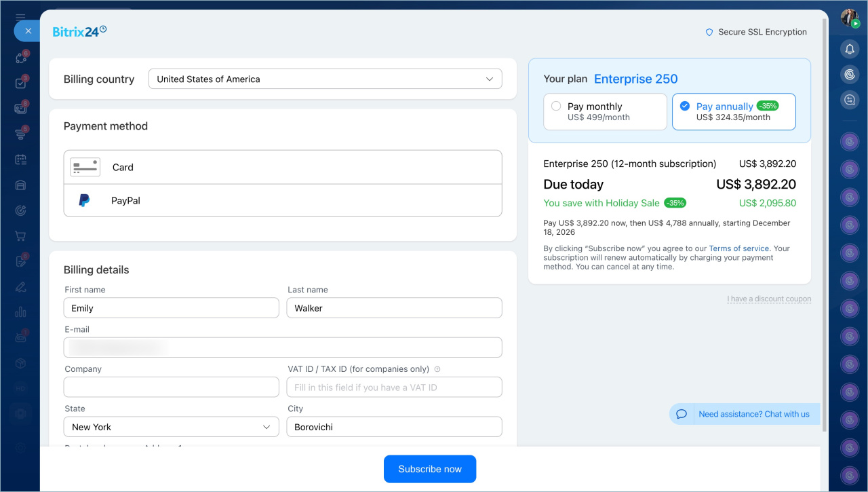Viewport: 868px width, 492px height.
Task: Click the Payment method heading
Action: pos(106,126)
